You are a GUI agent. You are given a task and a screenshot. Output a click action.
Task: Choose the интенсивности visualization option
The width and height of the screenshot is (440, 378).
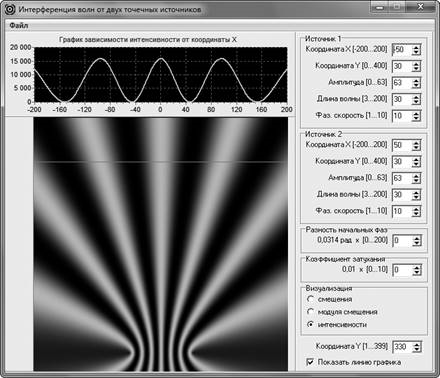(x=310, y=324)
